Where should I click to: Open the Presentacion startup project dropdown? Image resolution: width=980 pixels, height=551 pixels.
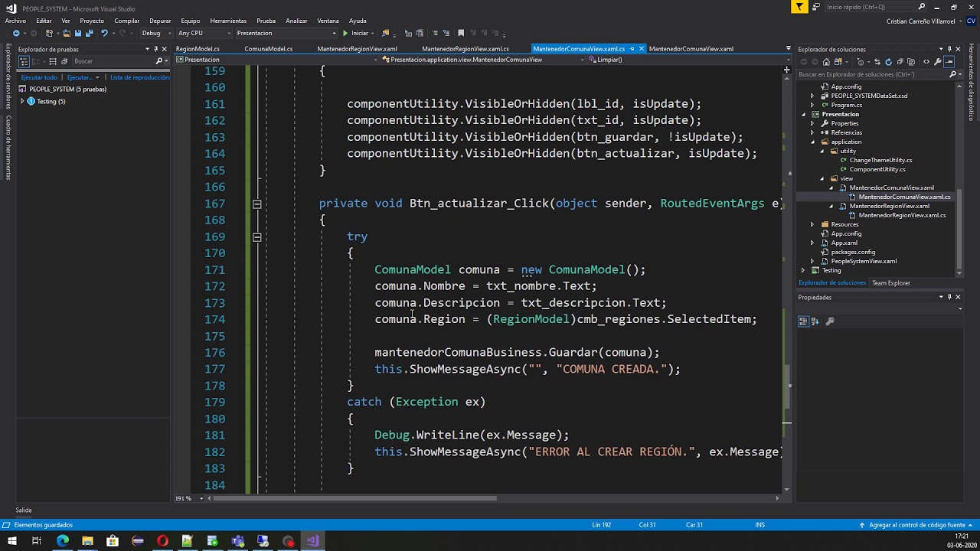pyautogui.click(x=286, y=33)
